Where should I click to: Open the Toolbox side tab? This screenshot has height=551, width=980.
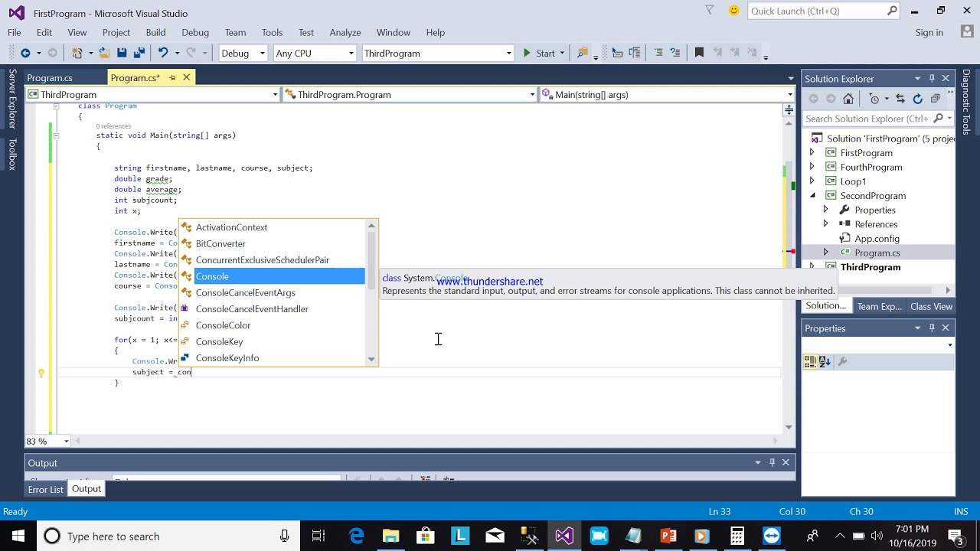pos(12,154)
